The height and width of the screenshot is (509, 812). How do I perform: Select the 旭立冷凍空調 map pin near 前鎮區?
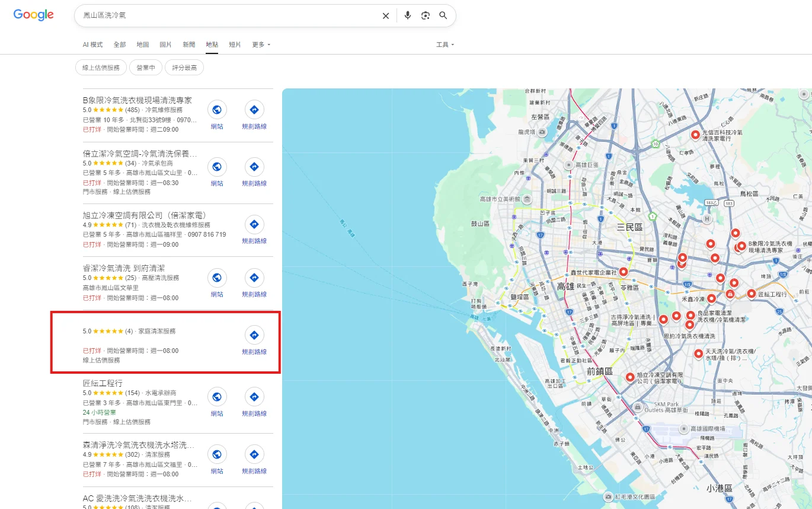tap(630, 376)
